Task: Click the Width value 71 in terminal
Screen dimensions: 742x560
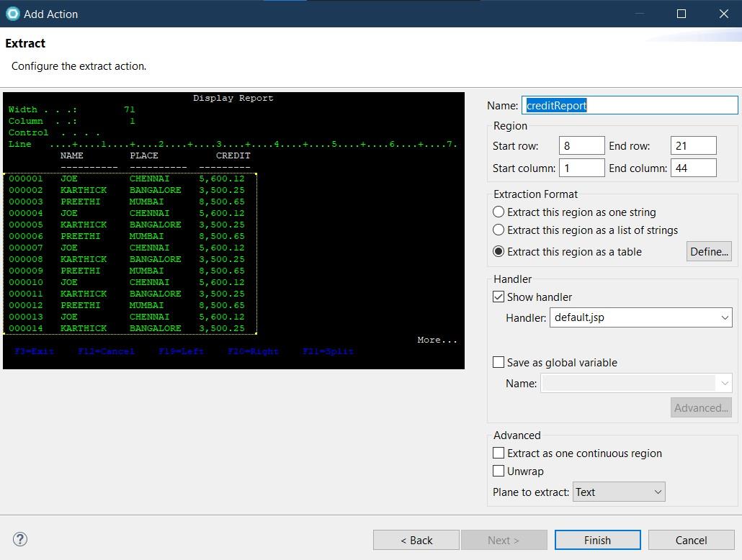Action: (130, 109)
